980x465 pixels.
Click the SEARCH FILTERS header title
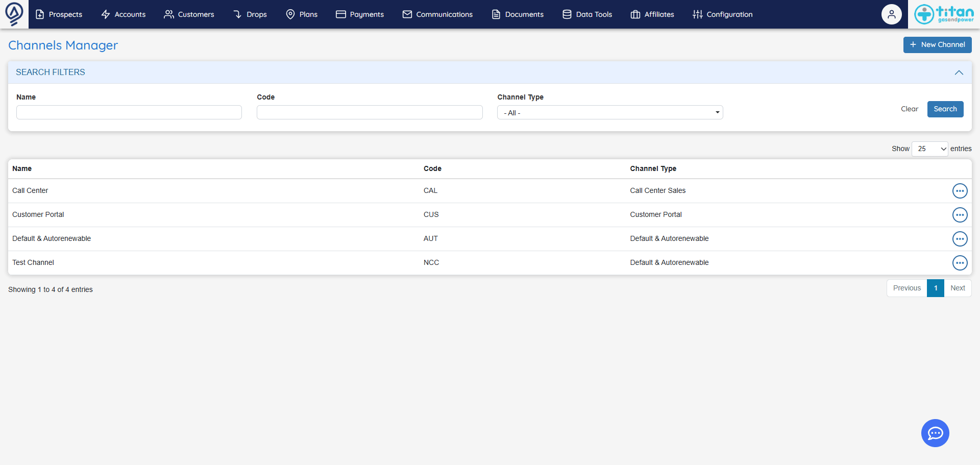51,72
